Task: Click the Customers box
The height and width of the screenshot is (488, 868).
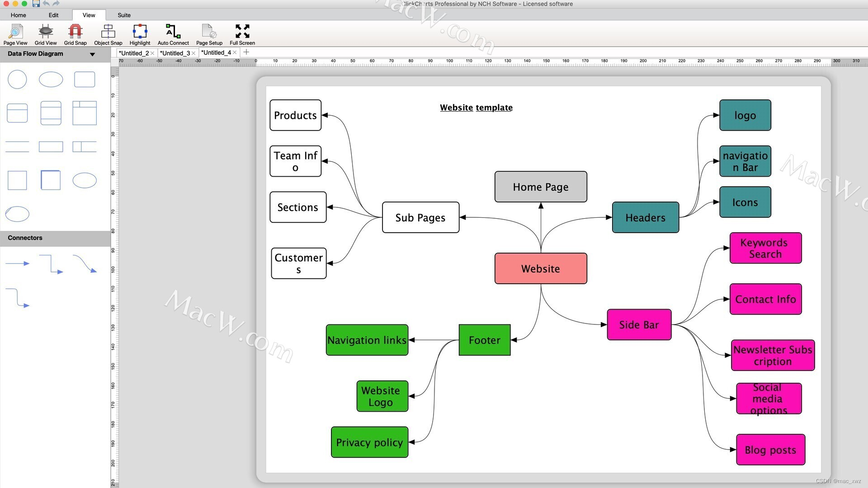Action: tap(298, 263)
